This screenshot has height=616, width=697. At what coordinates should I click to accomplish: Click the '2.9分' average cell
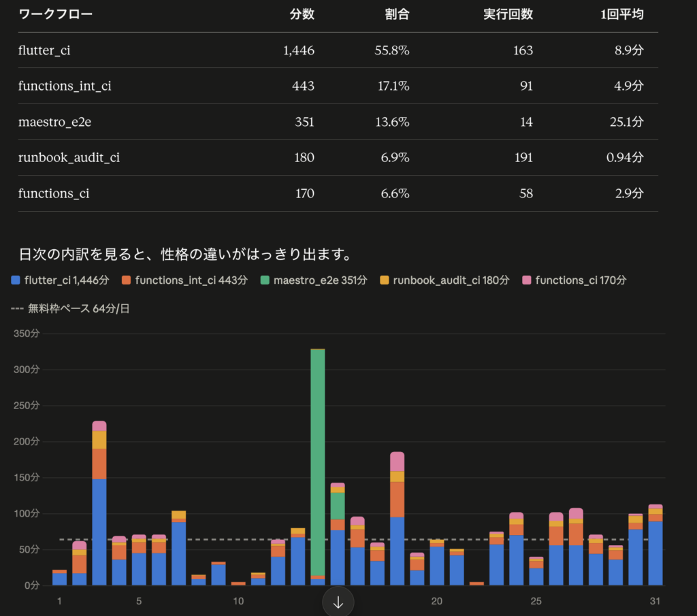(630, 193)
